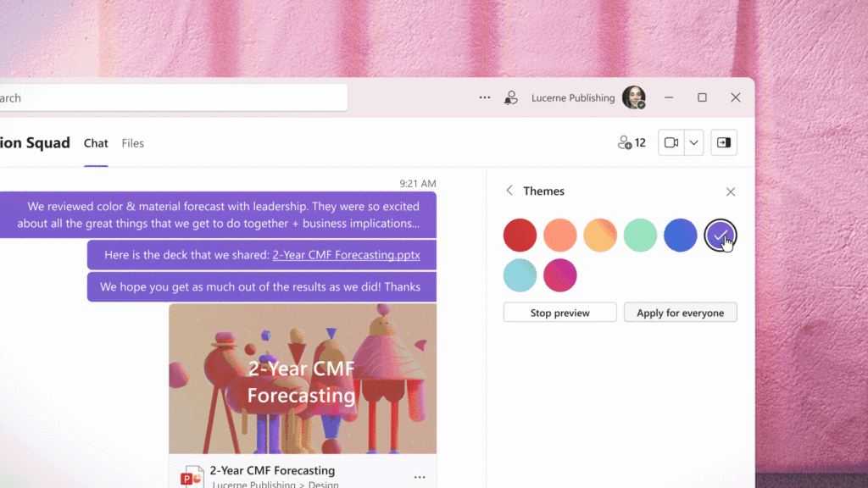Click inside the search field
This screenshot has height=488, width=868.
[x=170, y=97]
